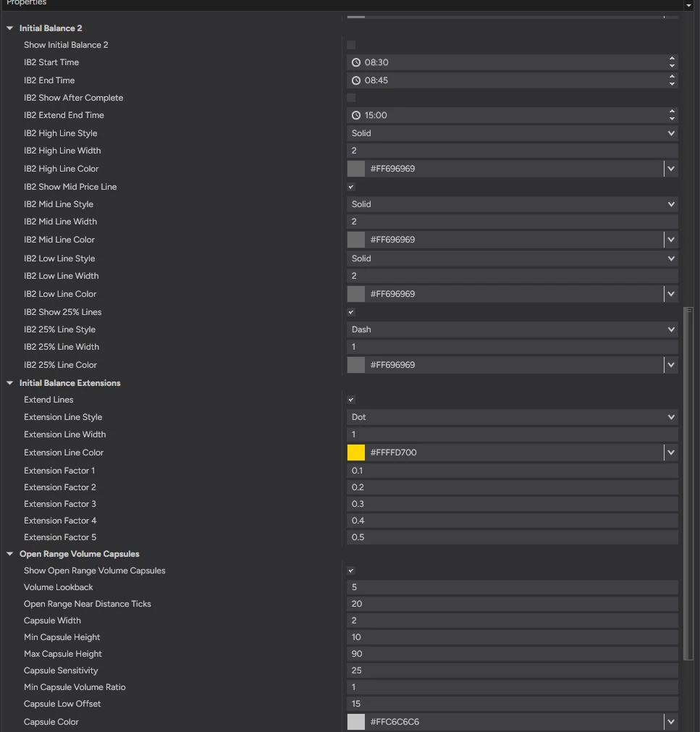Uncheck Show Open Range Volume Capsules
Screen dimensions: 700x732
pos(351,571)
